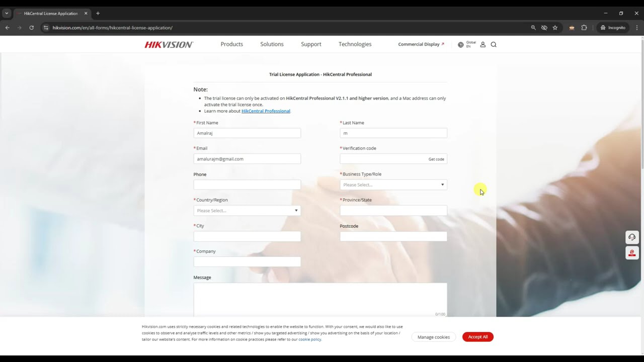Click Get code button
Viewport: 644px width, 362px height.
(436, 159)
